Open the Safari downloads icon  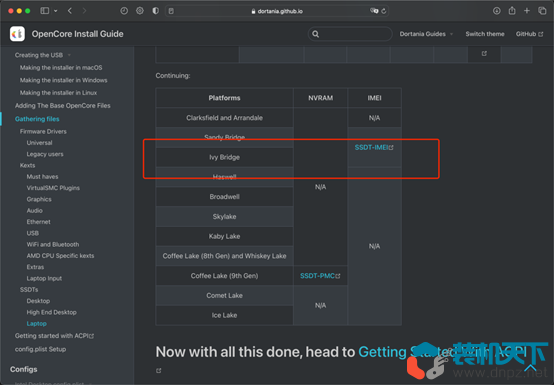click(496, 11)
